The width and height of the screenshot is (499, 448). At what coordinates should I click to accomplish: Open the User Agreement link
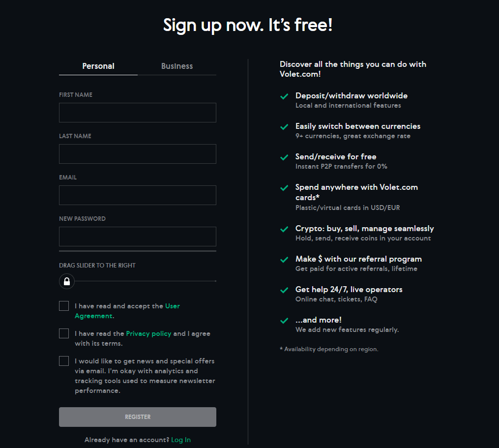(x=172, y=306)
